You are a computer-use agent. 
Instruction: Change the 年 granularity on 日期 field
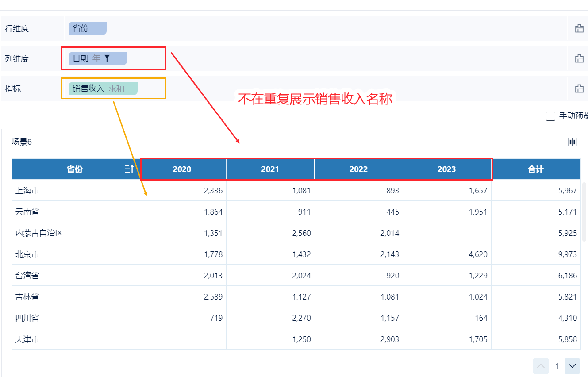coord(96,58)
